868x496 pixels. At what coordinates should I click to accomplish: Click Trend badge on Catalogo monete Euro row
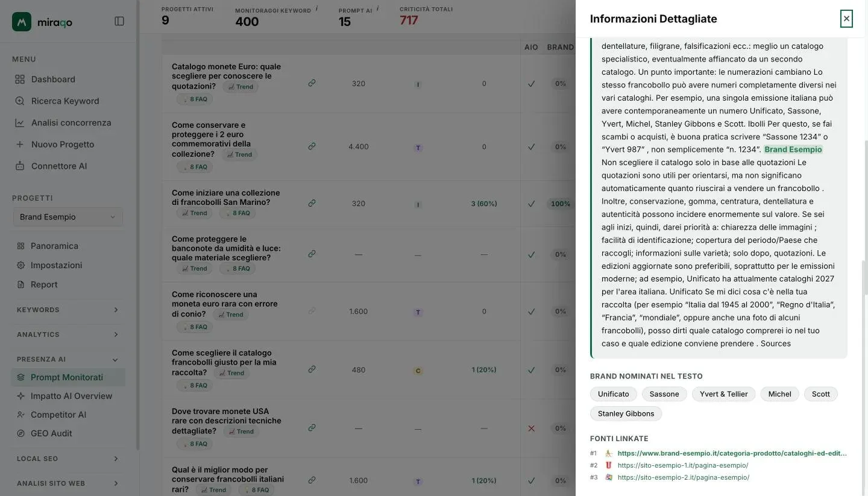241,87
